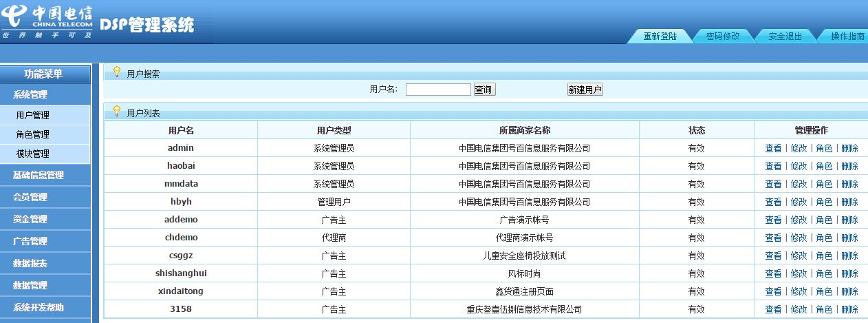Click 删除 for user haobai
This screenshot has width=868, height=323.
click(x=849, y=166)
